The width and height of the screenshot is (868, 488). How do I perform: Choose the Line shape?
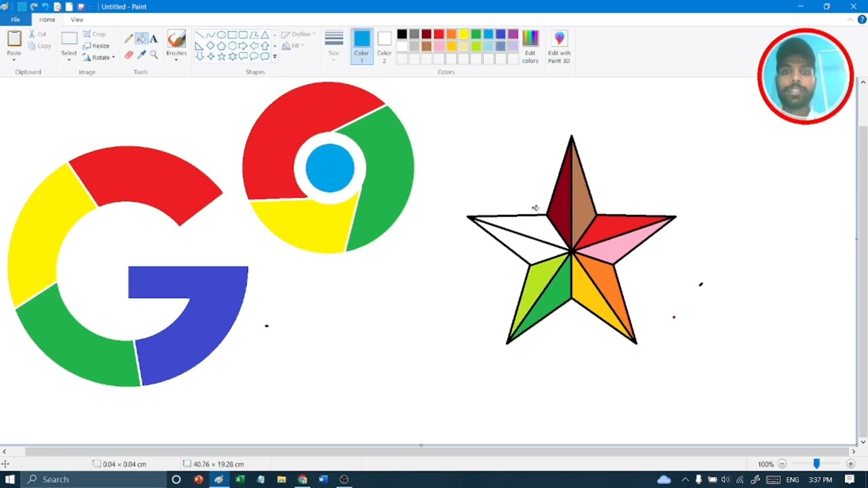tap(199, 35)
